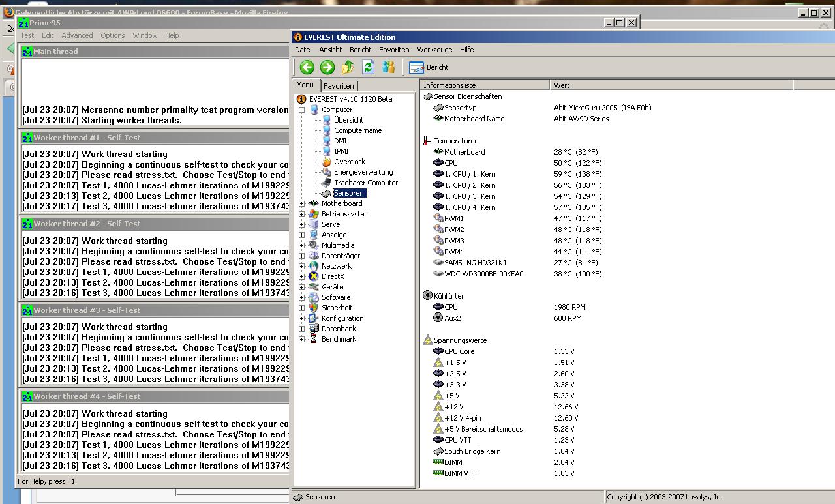Open the Ansicht menu
835x504 pixels.
point(331,50)
